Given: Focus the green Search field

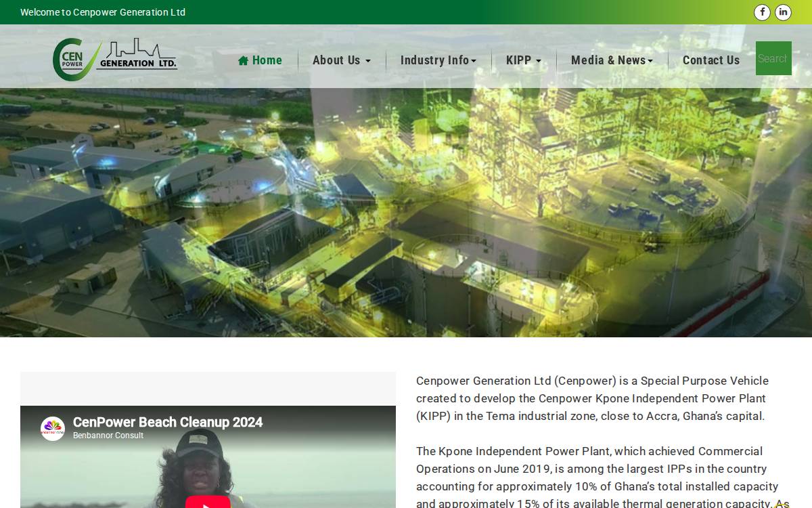Looking at the screenshot, I should 773,58.
